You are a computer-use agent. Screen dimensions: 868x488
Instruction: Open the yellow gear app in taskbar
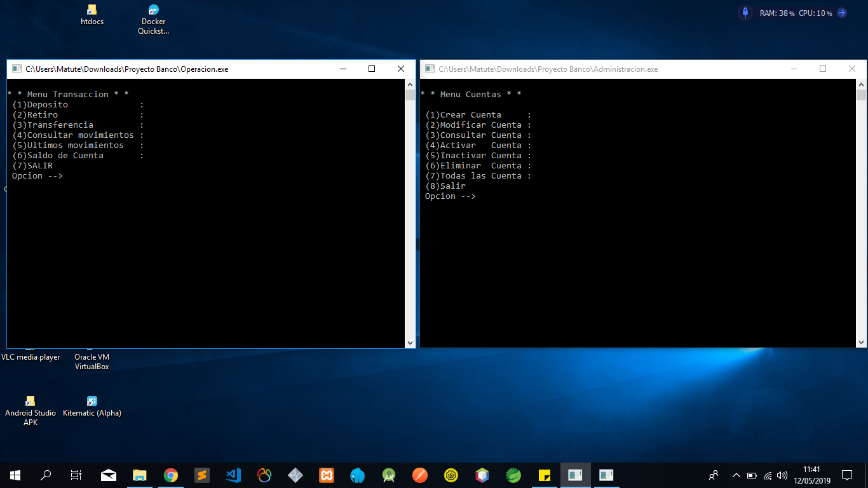[451, 475]
